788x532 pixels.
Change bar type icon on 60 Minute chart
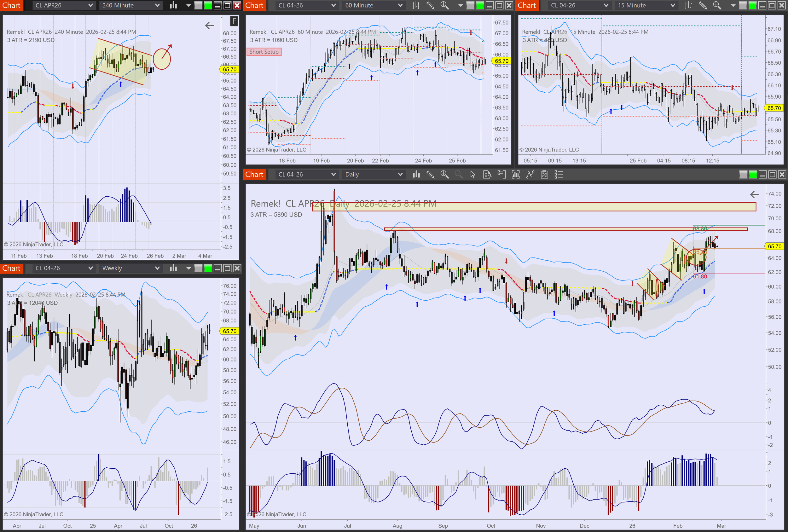(416, 5)
